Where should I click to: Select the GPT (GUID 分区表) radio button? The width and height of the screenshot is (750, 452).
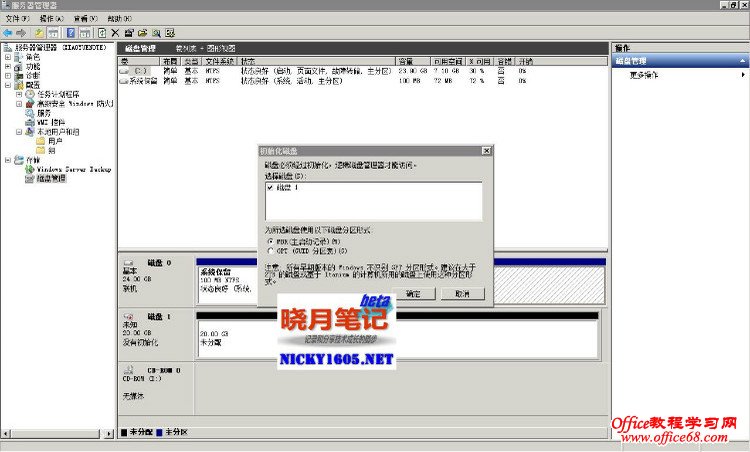[271, 251]
